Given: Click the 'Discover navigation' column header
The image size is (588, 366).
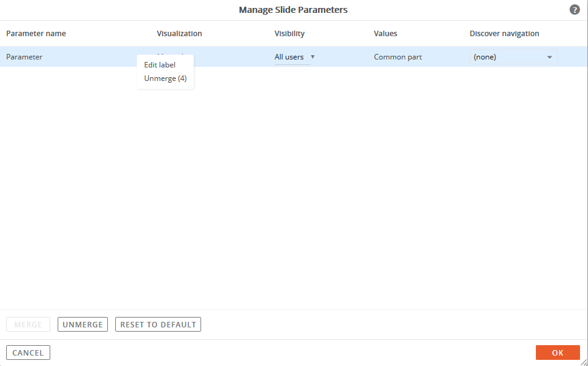Looking at the screenshot, I should [505, 33].
